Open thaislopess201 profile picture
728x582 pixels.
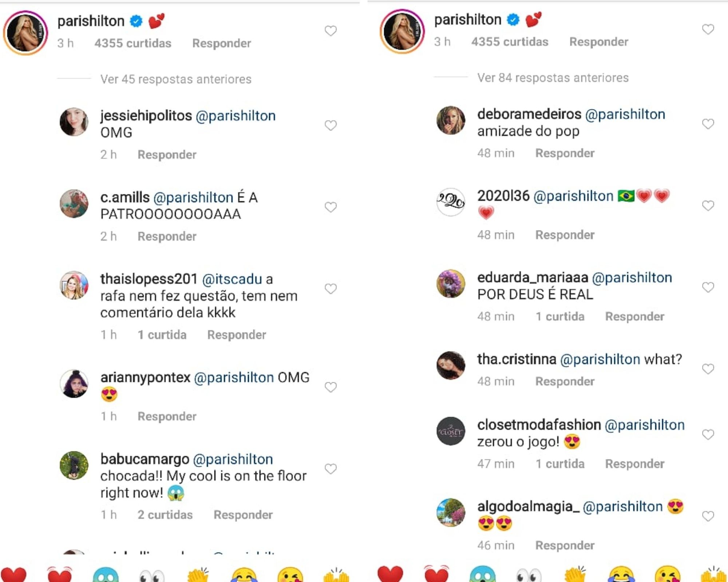pos(74,286)
